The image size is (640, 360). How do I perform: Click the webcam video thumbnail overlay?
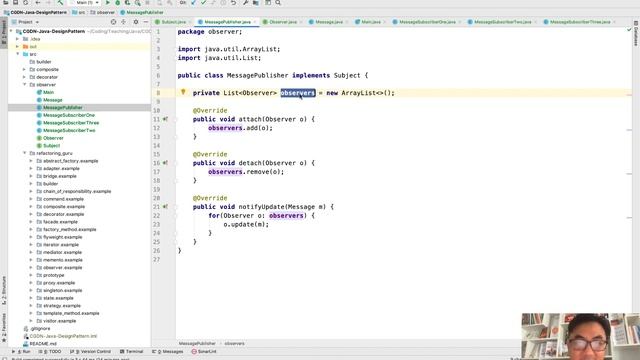[x=580, y=336]
